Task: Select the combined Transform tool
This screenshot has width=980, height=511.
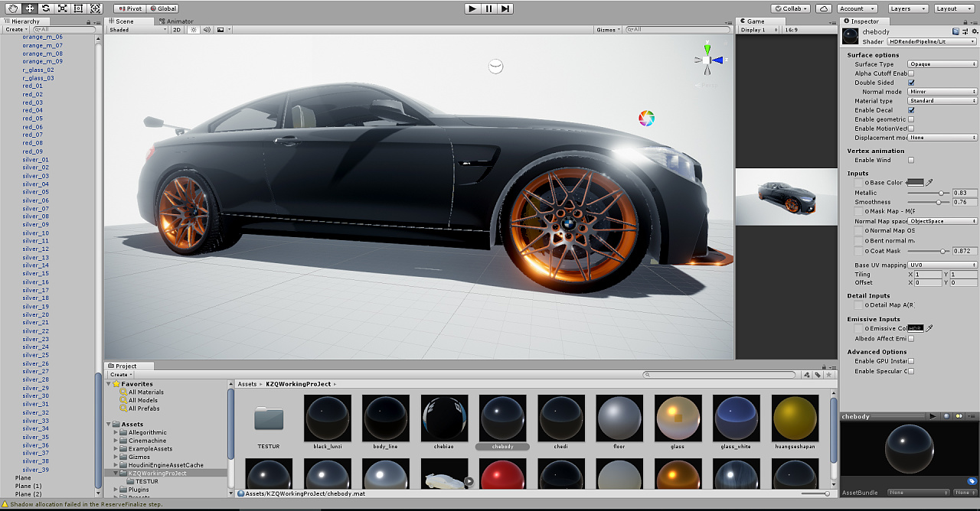Action: [95, 8]
